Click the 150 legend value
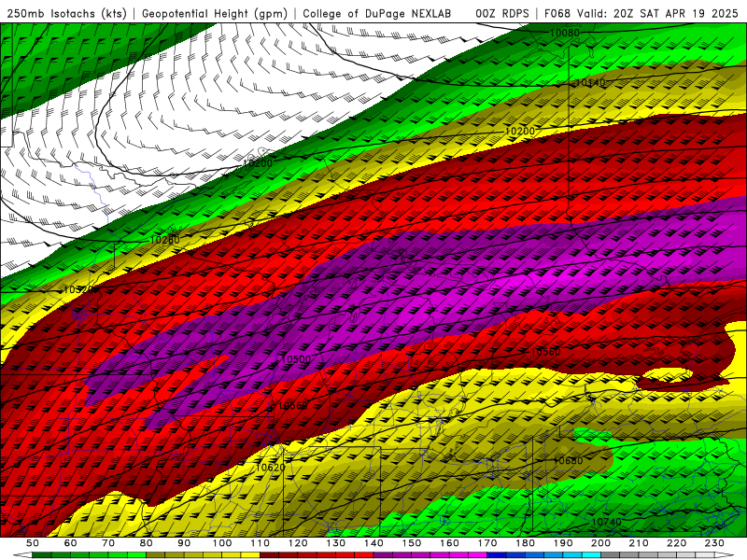The height and width of the screenshot is (560, 747). pos(411,543)
